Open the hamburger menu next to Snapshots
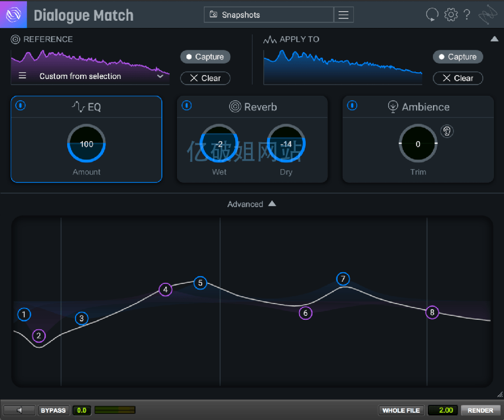Viewport: 504px width, 420px height. pos(344,15)
